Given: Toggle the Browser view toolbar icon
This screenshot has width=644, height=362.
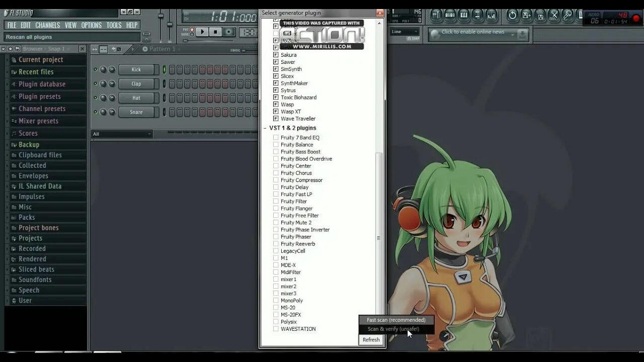Looking at the screenshot, I should coord(477,15).
